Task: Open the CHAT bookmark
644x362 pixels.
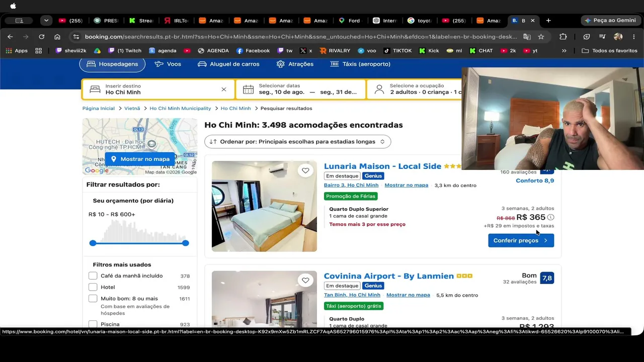Action: click(481, 51)
